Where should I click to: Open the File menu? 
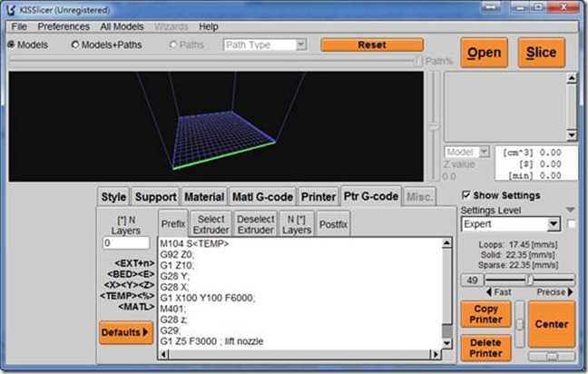click(19, 26)
